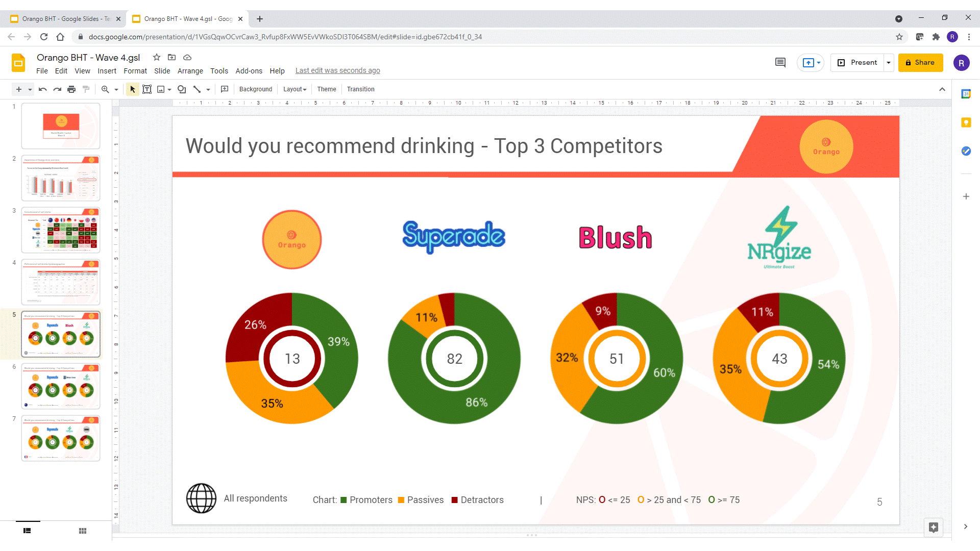Insert an image
The image size is (980, 551).
coord(161,89)
